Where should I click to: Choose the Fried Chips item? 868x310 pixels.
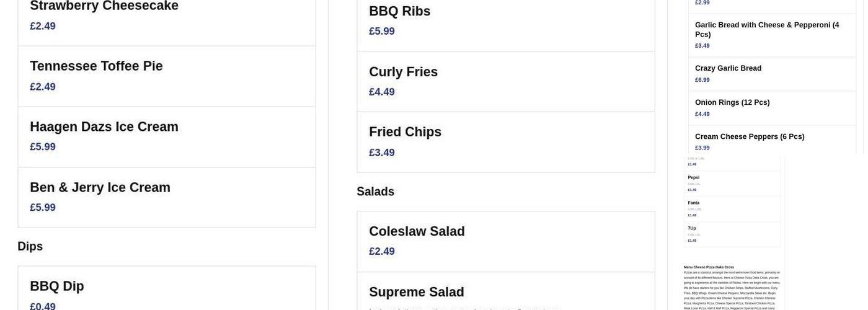[x=405, y=132]
